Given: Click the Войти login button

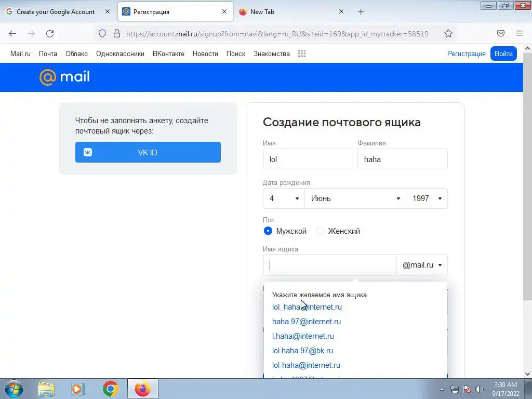Looking at the screenshot, I should tap(503, 54).
